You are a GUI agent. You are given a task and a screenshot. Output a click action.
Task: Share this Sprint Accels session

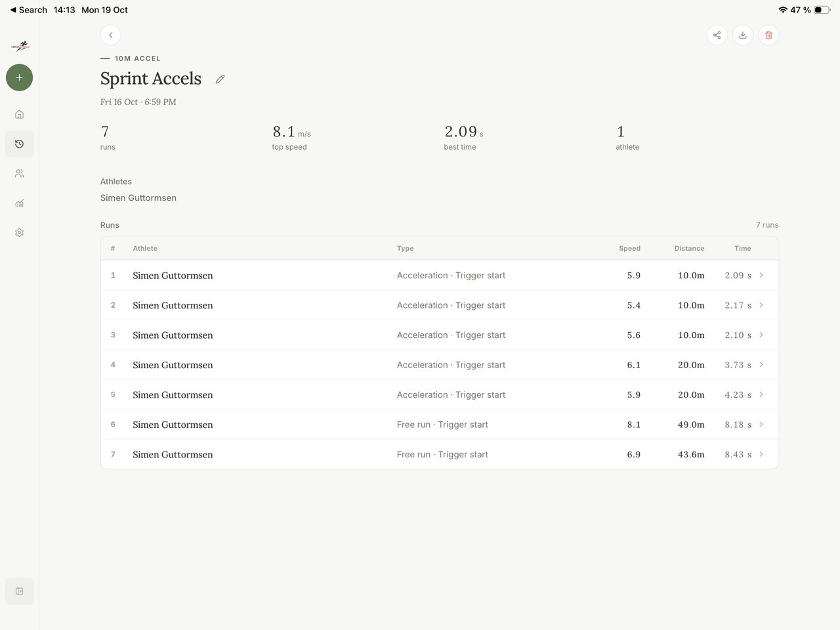[x=717, y=35]
